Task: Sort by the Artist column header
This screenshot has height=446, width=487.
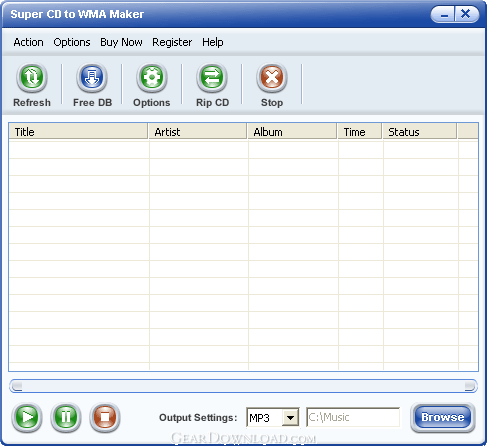Action: coord(198,132)
